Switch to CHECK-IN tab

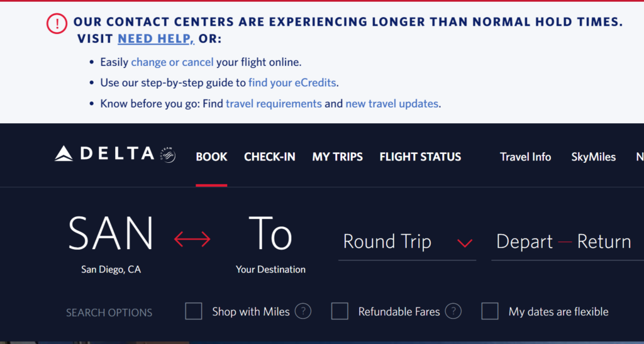point(269,157)
